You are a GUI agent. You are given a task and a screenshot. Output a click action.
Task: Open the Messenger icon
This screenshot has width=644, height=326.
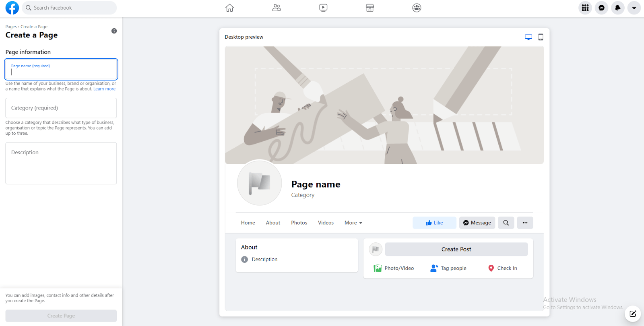coord(601,8)
